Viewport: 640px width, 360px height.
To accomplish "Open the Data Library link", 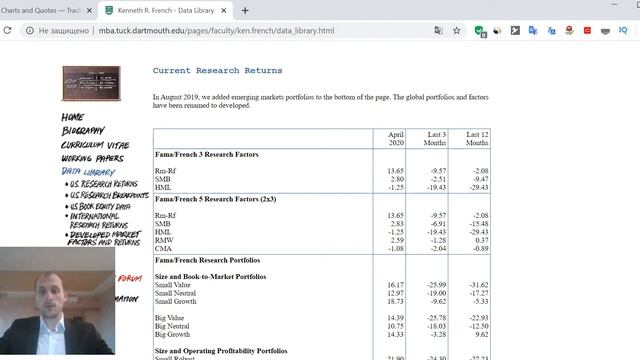I will 88,172.
